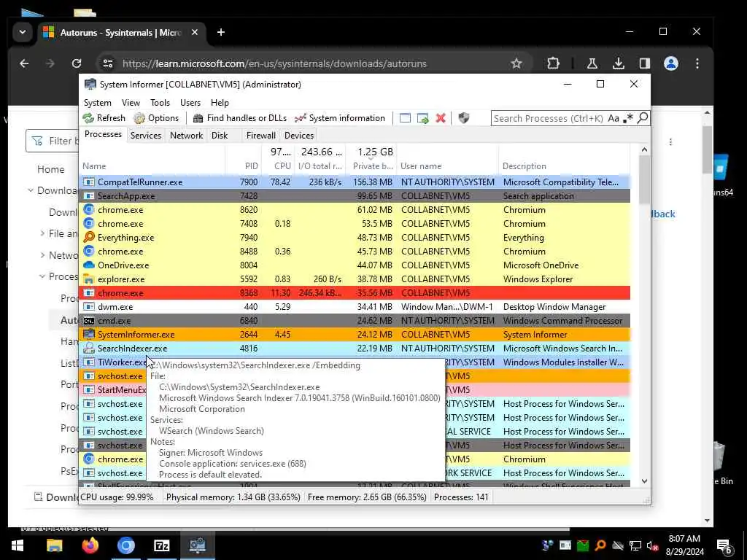Viewport: 747px width, 560px height.
Task: Click the find window toolbar icon
Action: (x=405, y=118)
